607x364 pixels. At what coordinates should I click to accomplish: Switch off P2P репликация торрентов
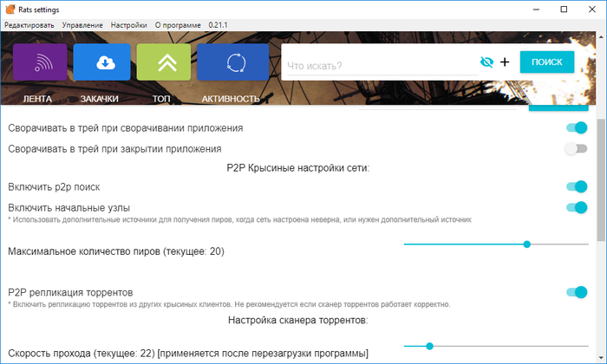point(576,293)
